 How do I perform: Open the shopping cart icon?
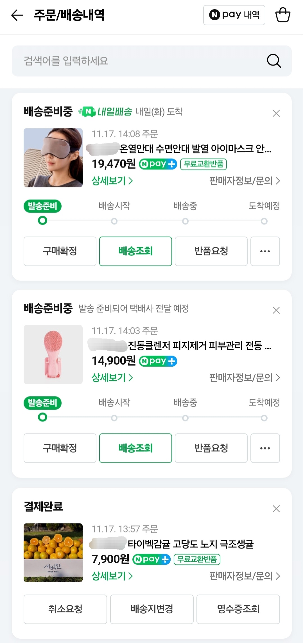pos(282,15)
